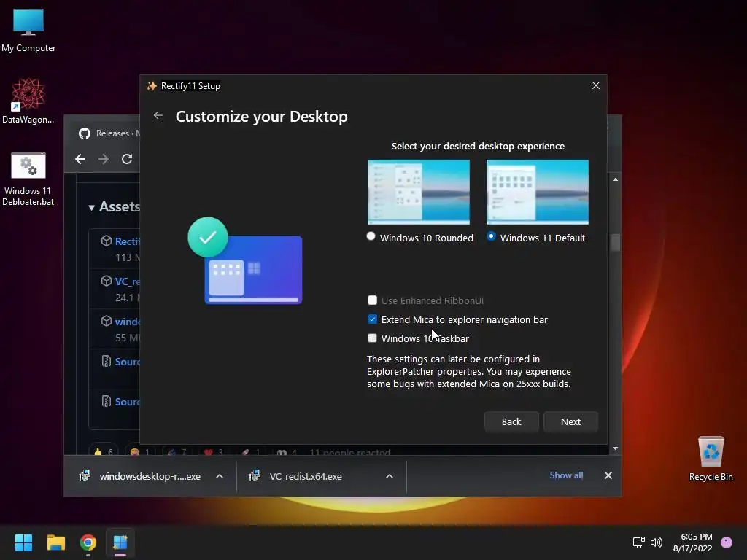
Task: Open the Windows Start menu
Action: (x=23, y=542)
